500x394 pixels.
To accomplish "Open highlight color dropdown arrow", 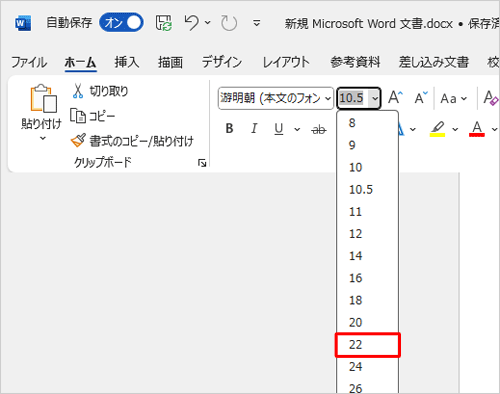I will tap(455, 129).
